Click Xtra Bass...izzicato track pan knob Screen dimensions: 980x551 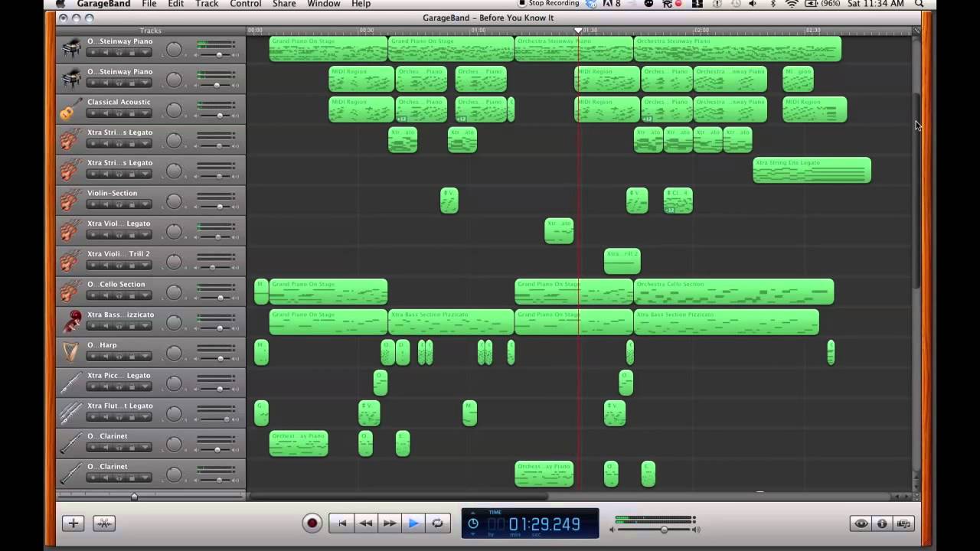(174, 323)
